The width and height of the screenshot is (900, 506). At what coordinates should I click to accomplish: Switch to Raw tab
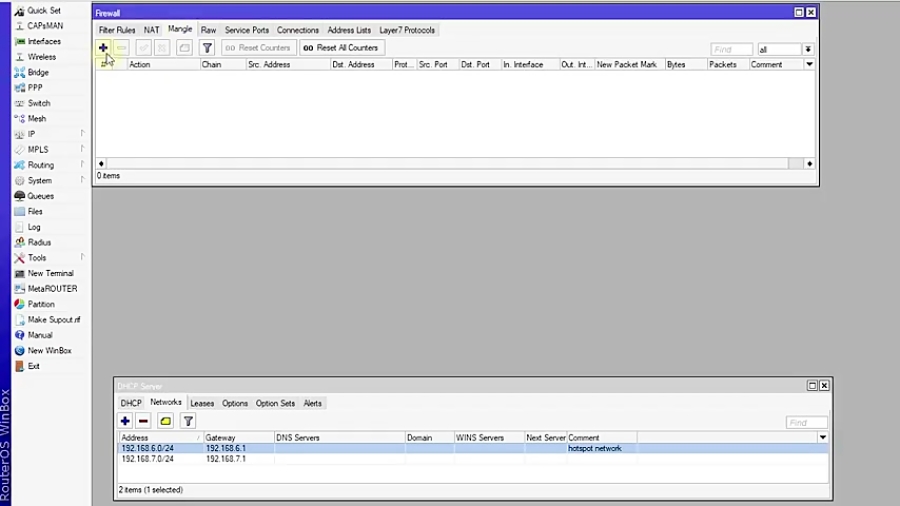tap(208, 30)
